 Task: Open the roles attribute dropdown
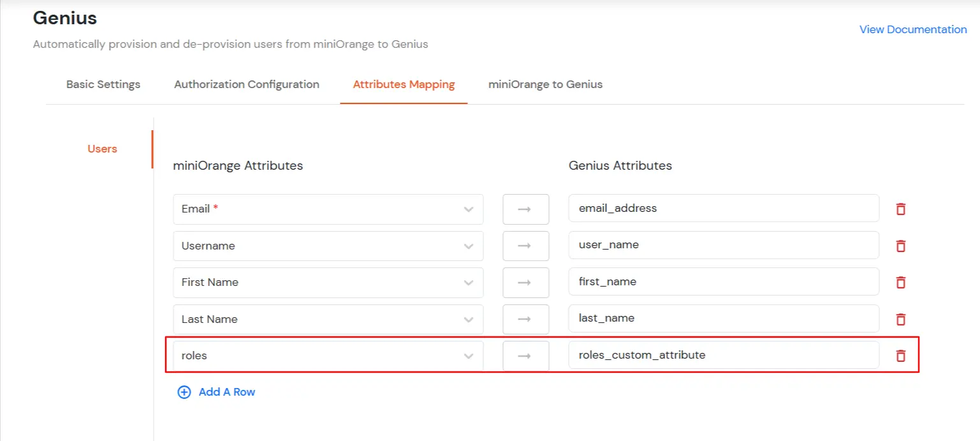tap(328, 355)
